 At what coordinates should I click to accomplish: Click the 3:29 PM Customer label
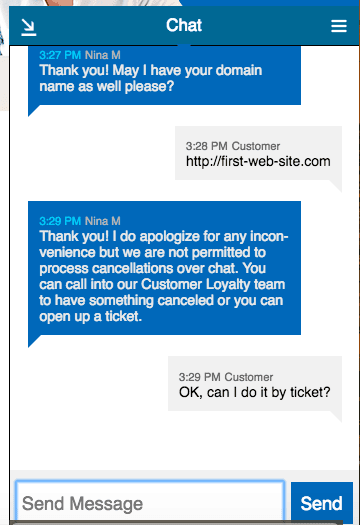point(226,377)
